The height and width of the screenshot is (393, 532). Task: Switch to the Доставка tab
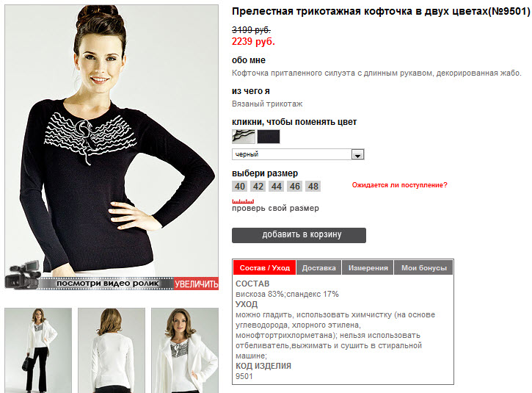click(319, 267)
